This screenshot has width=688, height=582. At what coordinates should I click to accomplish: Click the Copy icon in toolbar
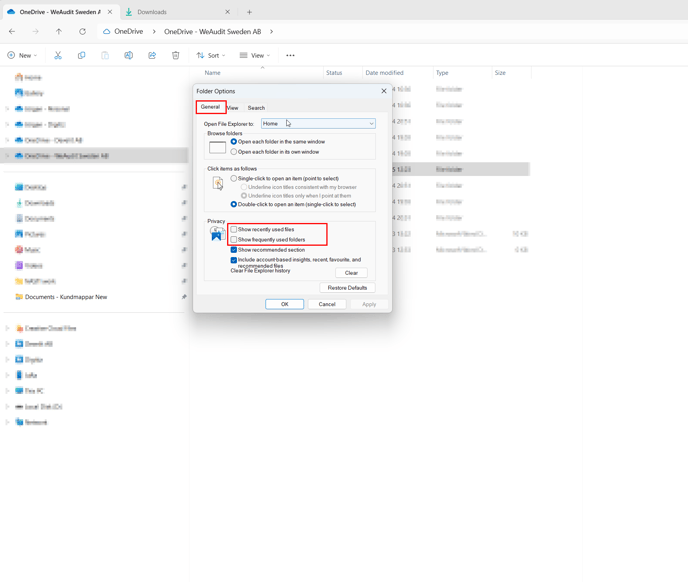click(82, 56)
